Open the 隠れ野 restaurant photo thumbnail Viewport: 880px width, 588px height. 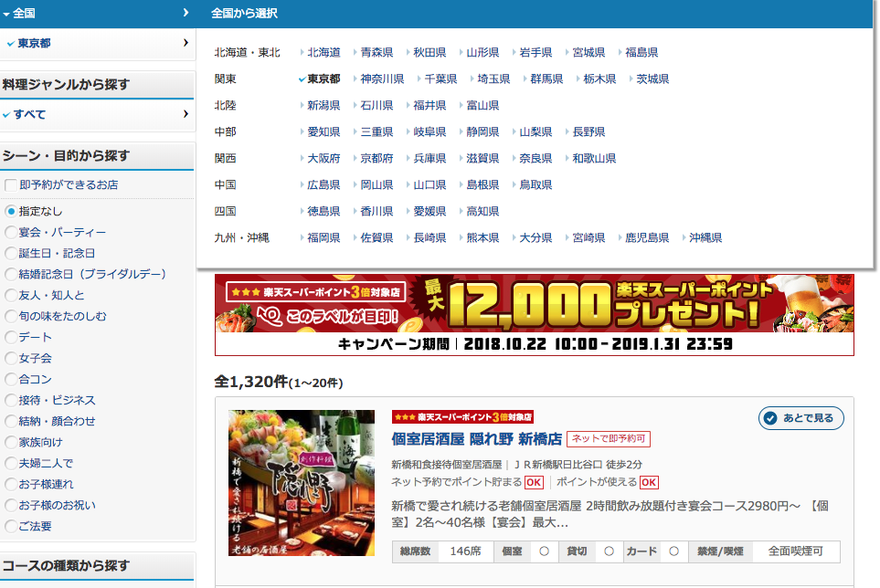tap(302, 483)
